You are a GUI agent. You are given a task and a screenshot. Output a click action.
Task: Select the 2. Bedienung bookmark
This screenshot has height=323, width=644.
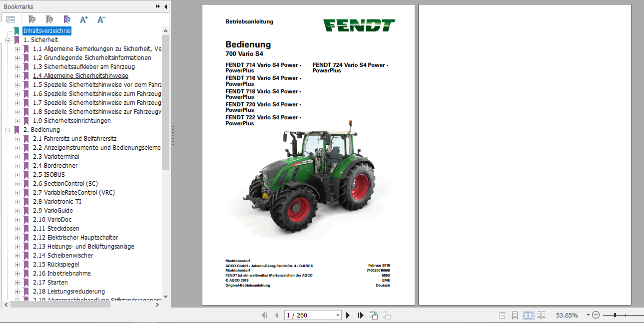tap(41, 130)
